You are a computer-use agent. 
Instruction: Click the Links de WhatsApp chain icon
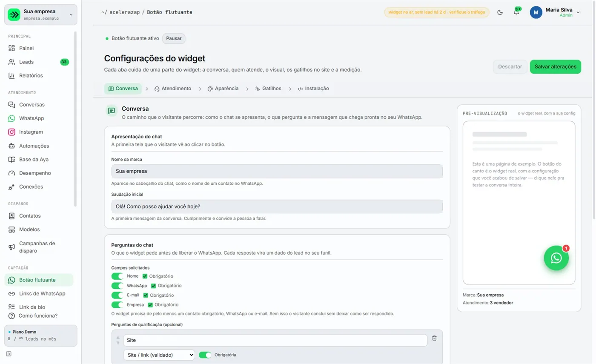[12, 294]
